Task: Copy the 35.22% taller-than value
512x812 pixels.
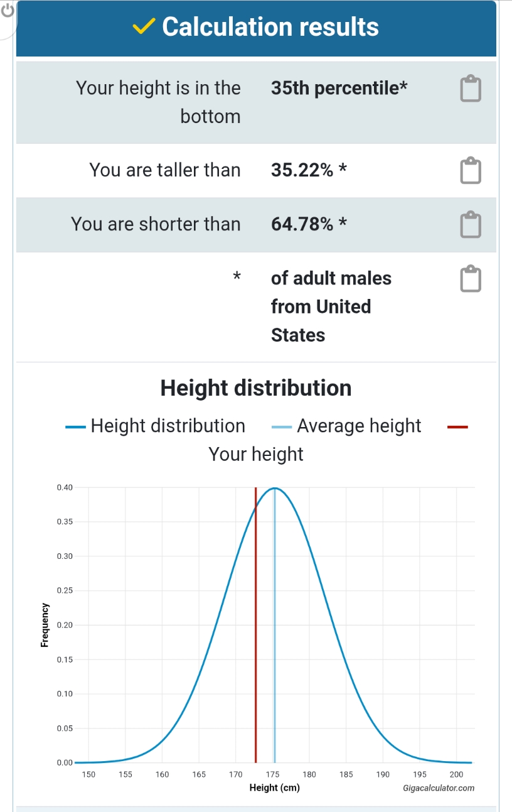Action: click(x=471, y=171)
